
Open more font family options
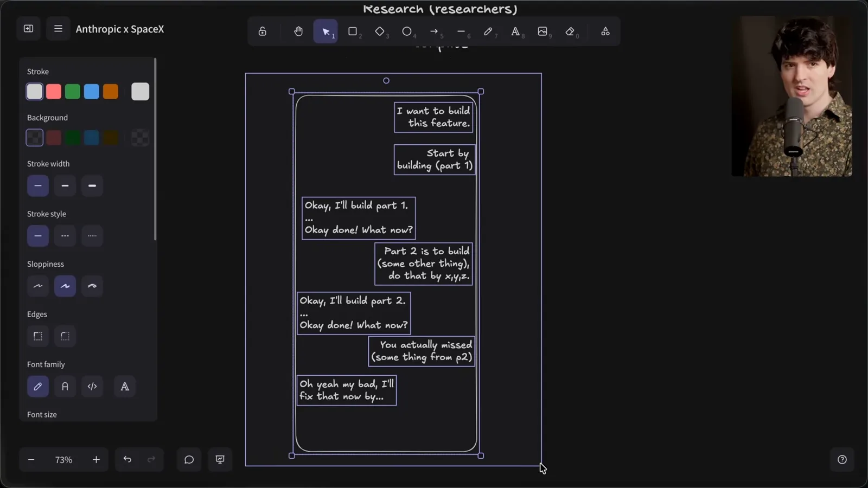(x=125, y=387)
